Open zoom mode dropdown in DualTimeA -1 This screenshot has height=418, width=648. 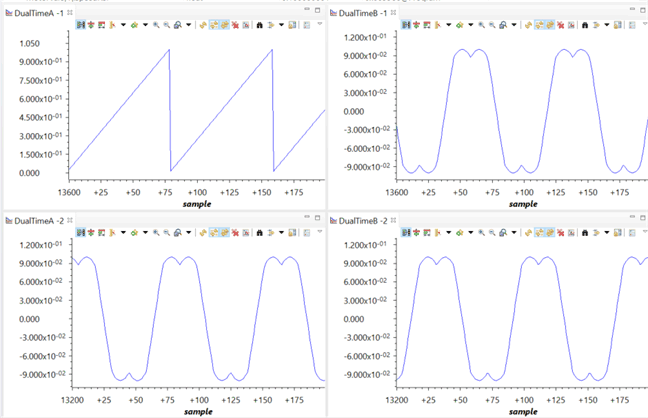[189, 25]
